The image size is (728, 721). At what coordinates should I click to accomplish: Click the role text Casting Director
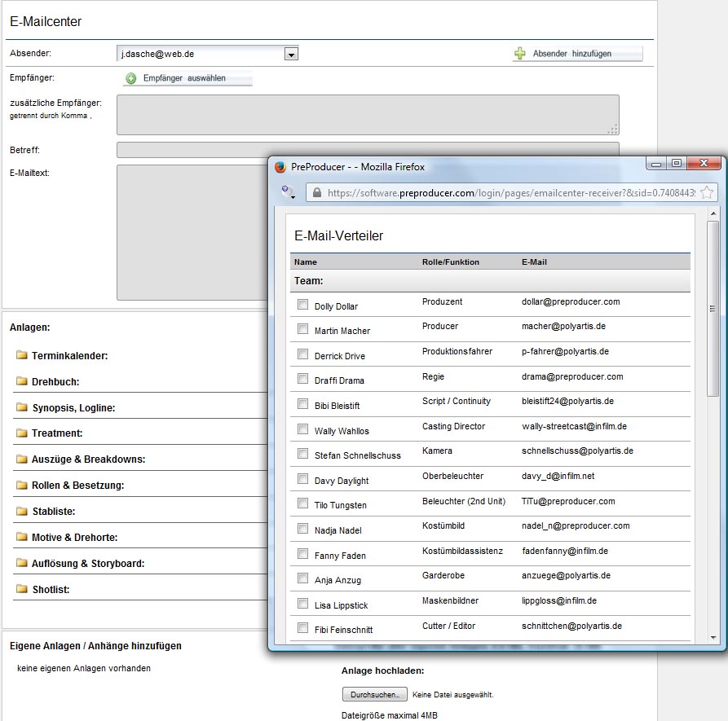click(x=453, y=426)
